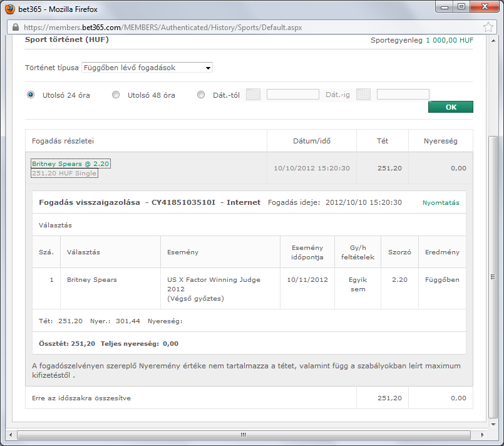Click the vertical scrollbar thumb

click(x=493, y=277)
